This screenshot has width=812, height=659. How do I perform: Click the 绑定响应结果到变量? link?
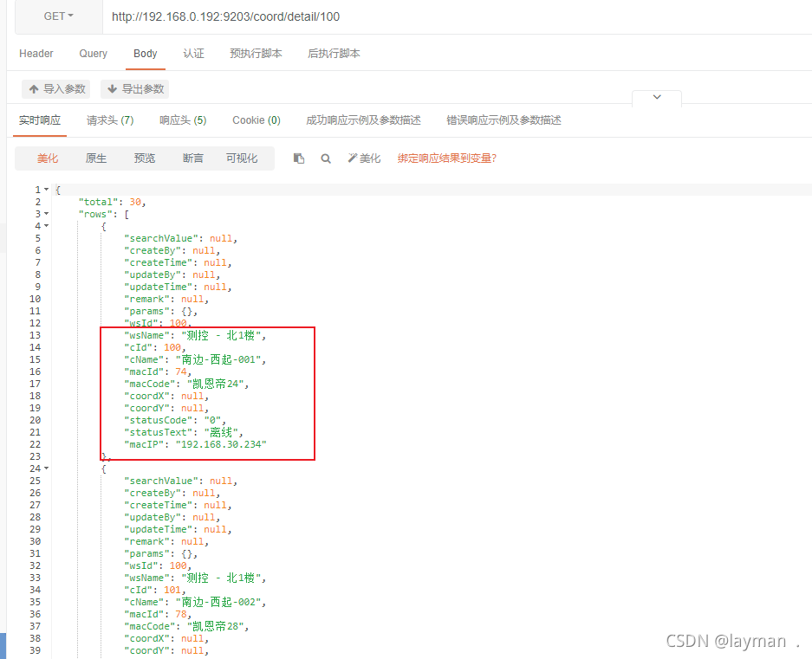(x=447, y=158)
